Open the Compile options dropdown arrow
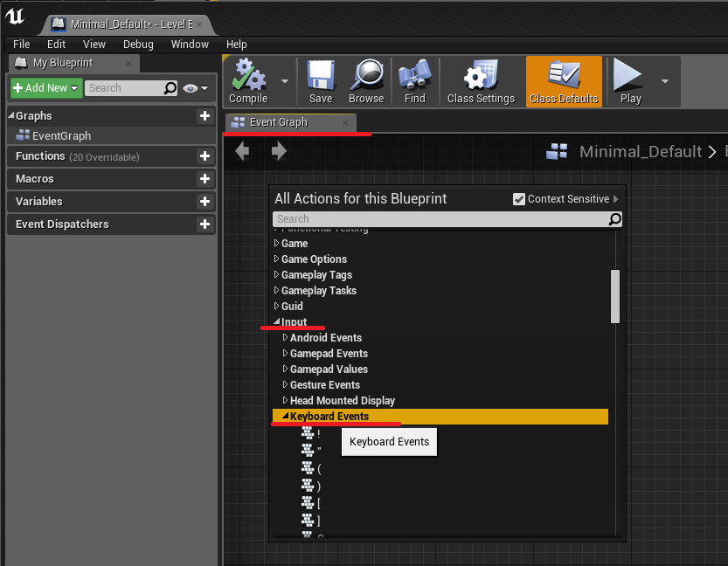Screen dimensions: 728x566 click(285, 81)
